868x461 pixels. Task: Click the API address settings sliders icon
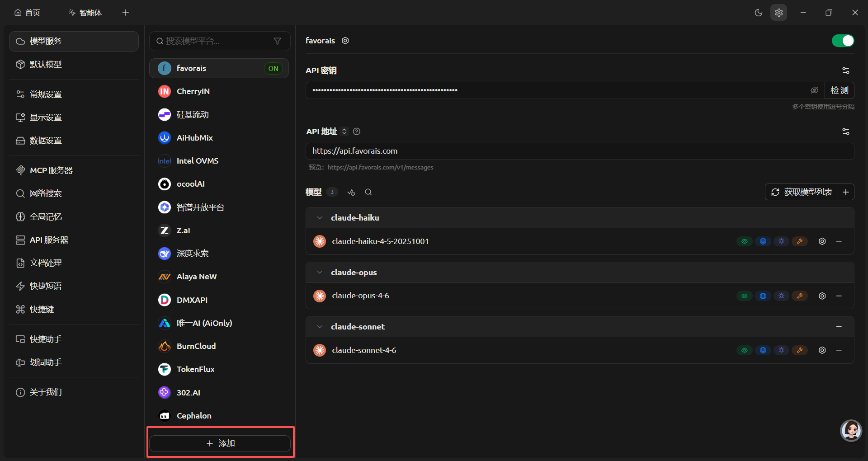click(846, 132)
